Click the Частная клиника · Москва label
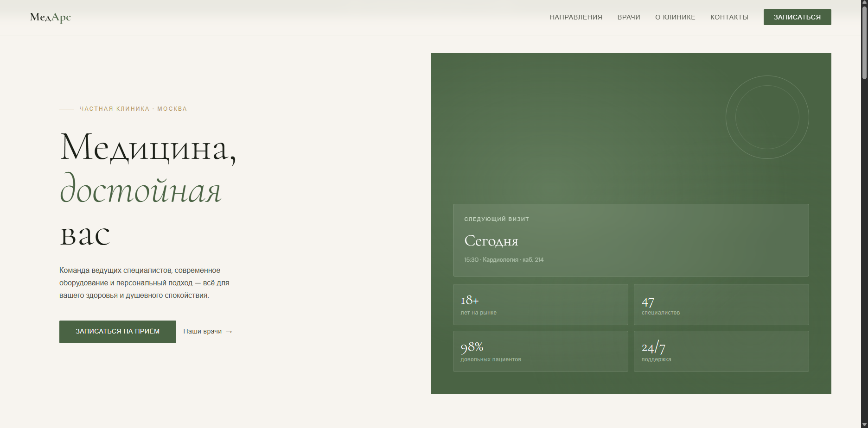The height and width of the screenshot is (428, 868). pos(133,109)
